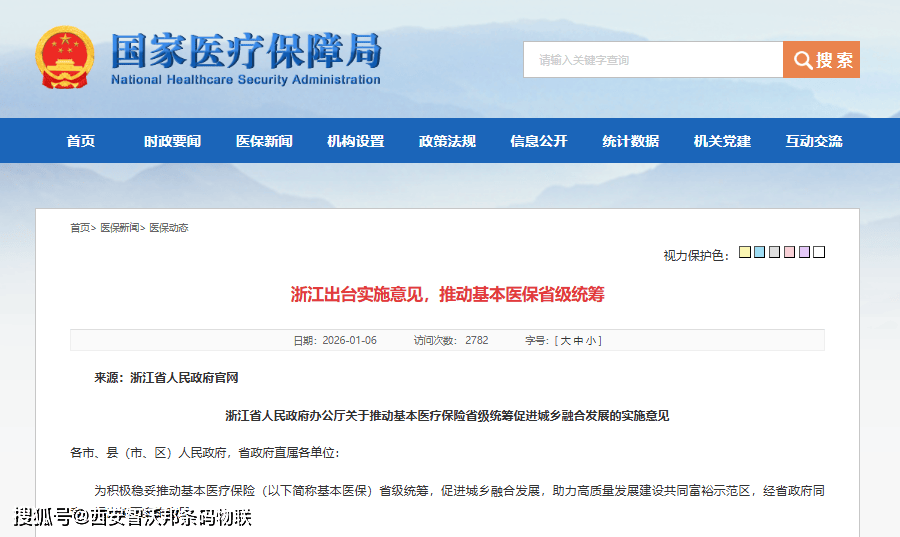The image size is (900, 537).
Task: Select 机关党建 in the navigation bar
Action: pos(722,141)
